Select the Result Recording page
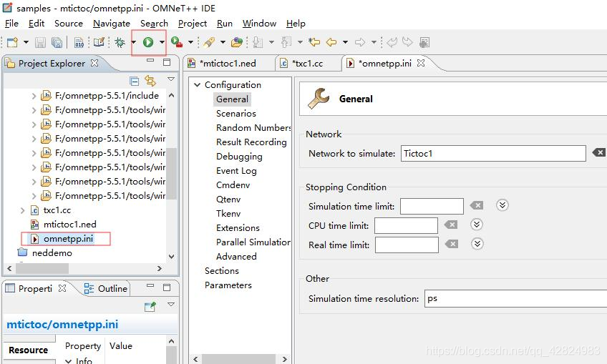 [251, 142]
